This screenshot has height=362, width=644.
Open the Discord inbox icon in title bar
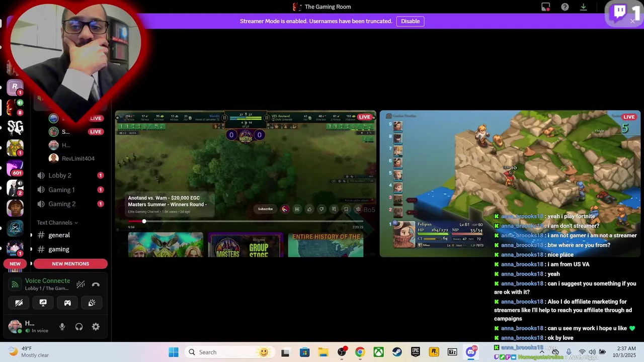[x=546, y=7]
